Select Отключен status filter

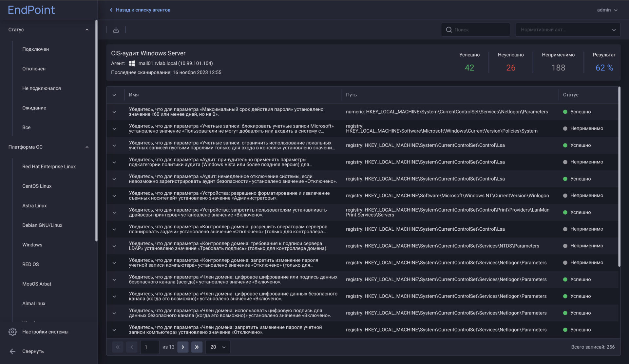tap(34, 69)
